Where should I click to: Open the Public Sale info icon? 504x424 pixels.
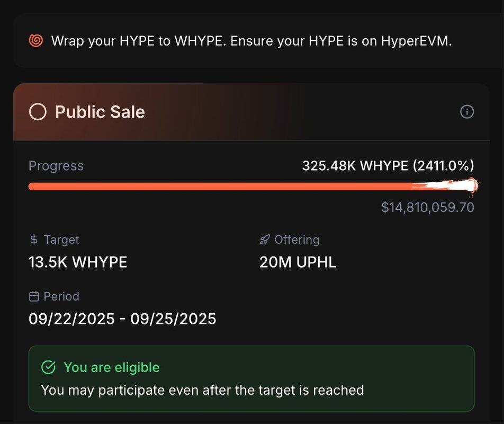pyautogui.click(x=467, y=112)
